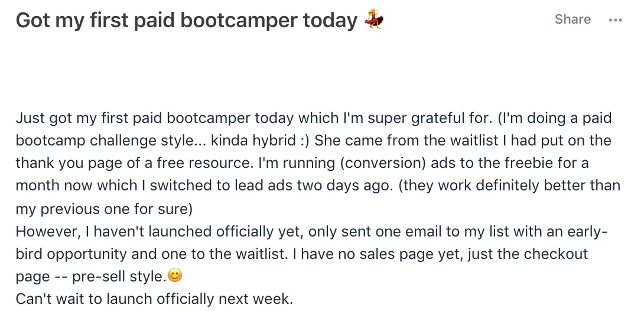Click the phrase pre-sell style

[x=119, y=277]
